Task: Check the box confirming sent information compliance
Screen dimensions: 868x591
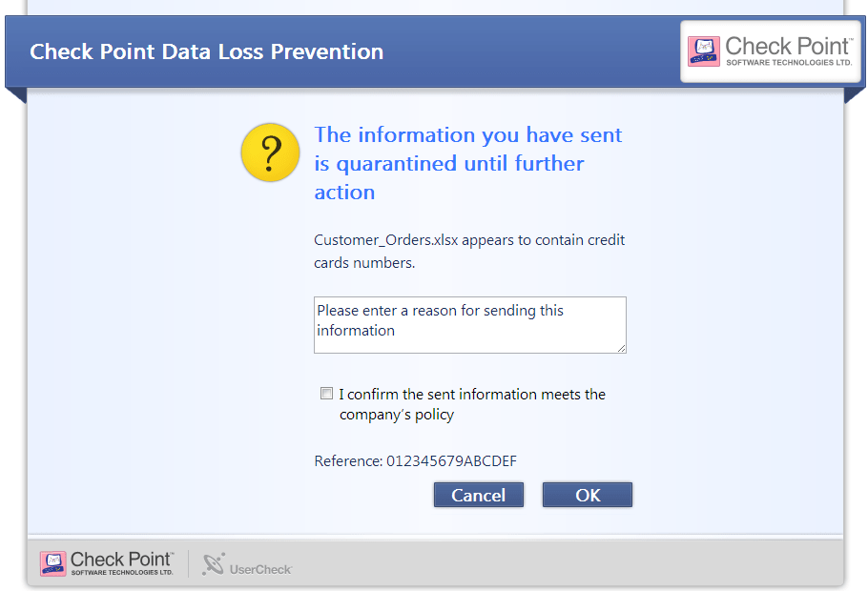Action: [326, 393]
